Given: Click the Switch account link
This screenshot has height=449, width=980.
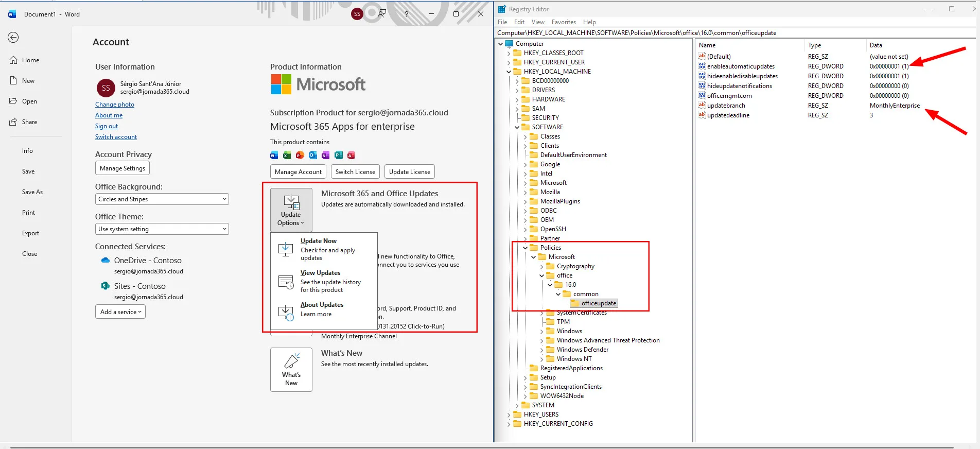Looking at the screenshot, I should coord(116,137).
